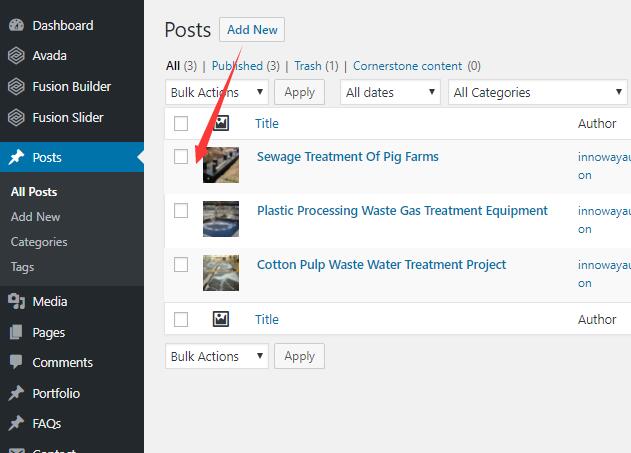
Task: Click the Fusion Builder sidebar icon
Action: coord(16,86)
